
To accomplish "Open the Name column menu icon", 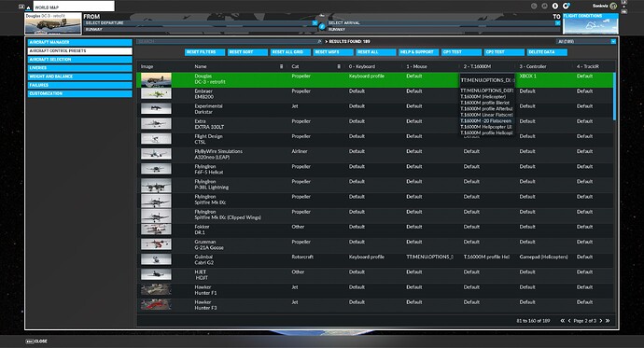I will pyautogui.click(x=281, y=66).
